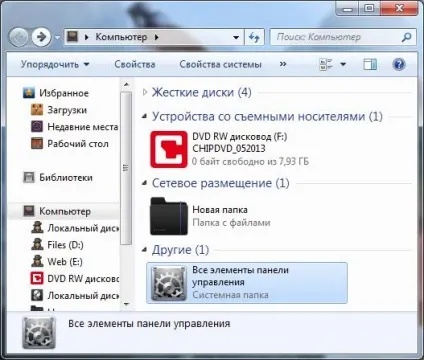Click the Свойства toolbar button
Viewport: 424px width, 360px height.
coord(135,64)
